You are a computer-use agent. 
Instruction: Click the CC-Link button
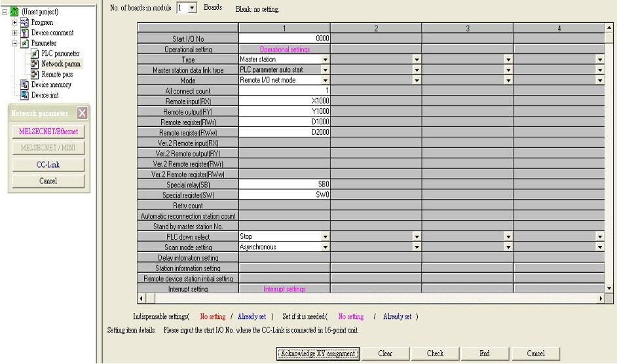coord(48,164)
